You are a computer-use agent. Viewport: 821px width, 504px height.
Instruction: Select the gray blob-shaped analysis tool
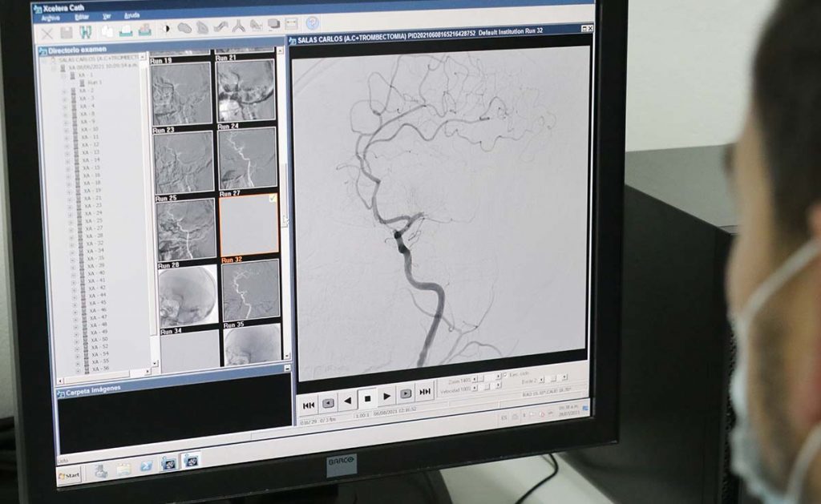click(x=184, y=28)
